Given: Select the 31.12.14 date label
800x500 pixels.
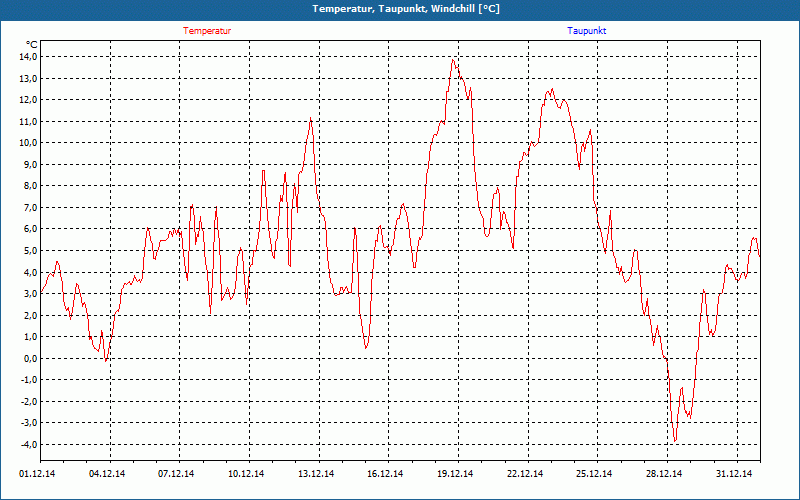Looking at the screenshot, I should [734, 473].
